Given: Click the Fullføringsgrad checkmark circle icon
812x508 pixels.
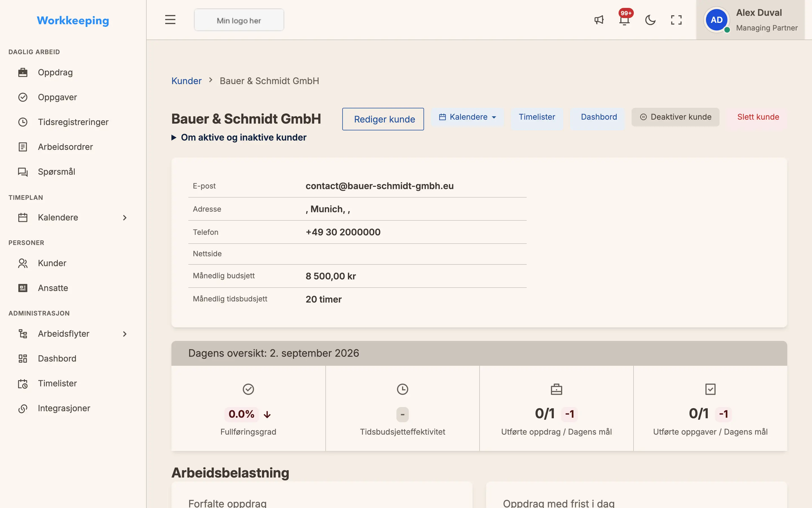Looking at the screenshot, I should (248, 389).
